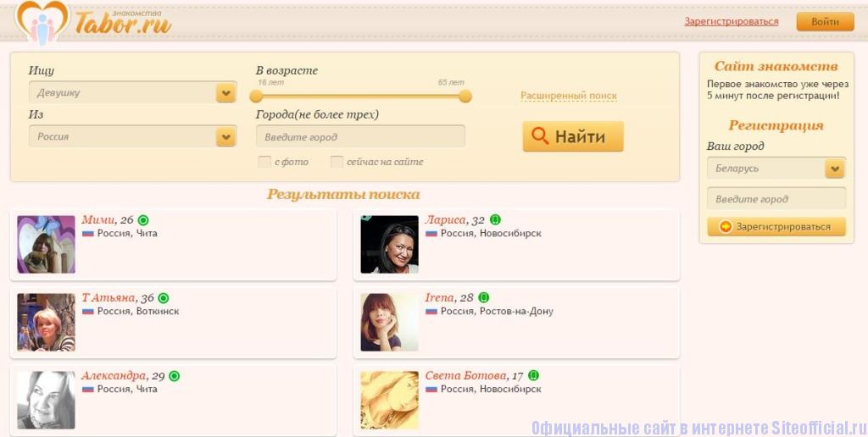Click the mobile icon next to Света Ботова
The height and width of the screenshot is (437, 868).
point(534,376)
